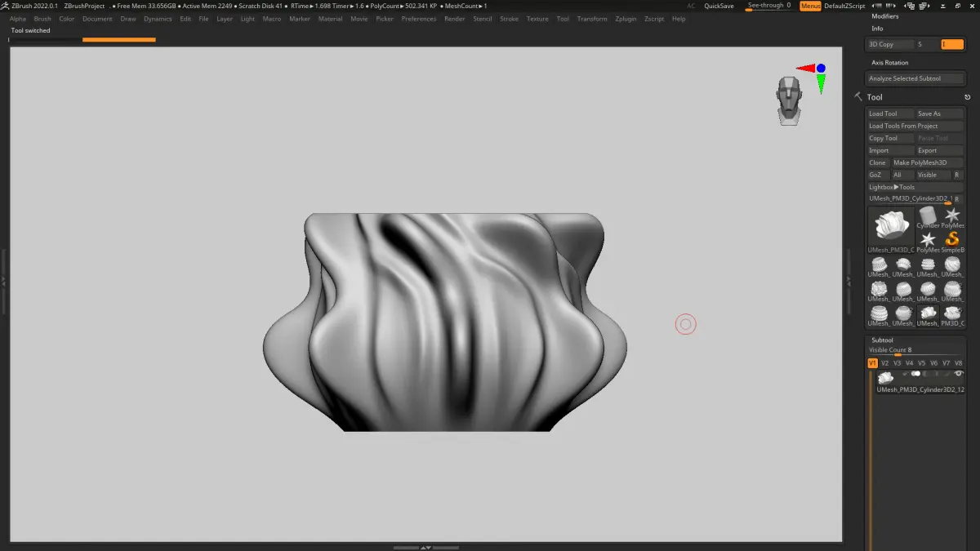Screen dimensions: 980x551
Task: Select the V1 visibility set
Action: [x=872, y=363]
